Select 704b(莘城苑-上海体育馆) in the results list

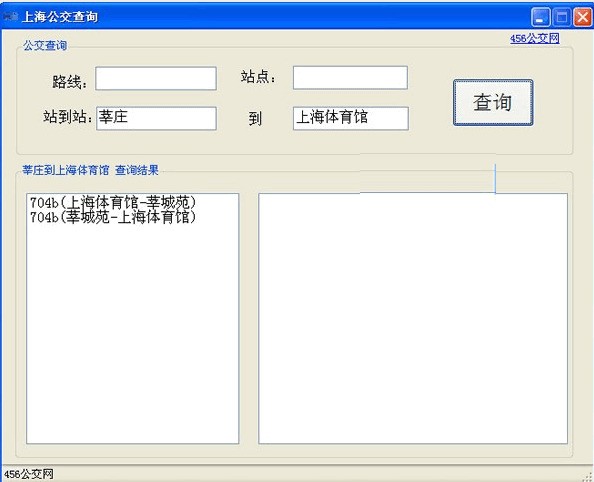click(113, 217)
